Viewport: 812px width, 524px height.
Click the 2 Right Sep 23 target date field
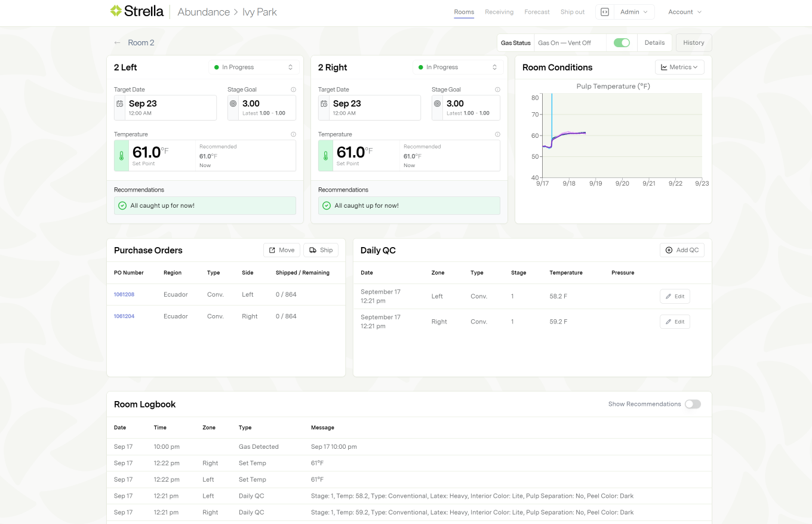point(370,107)
